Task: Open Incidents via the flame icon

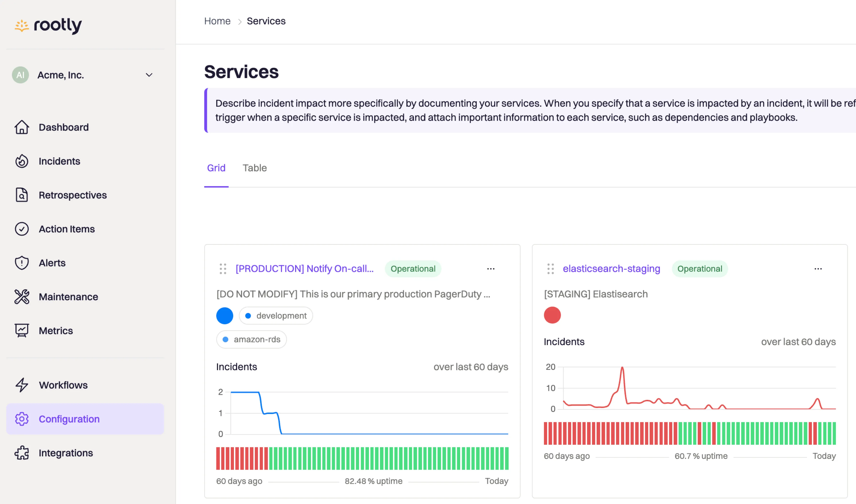Action: pos(21,161)
